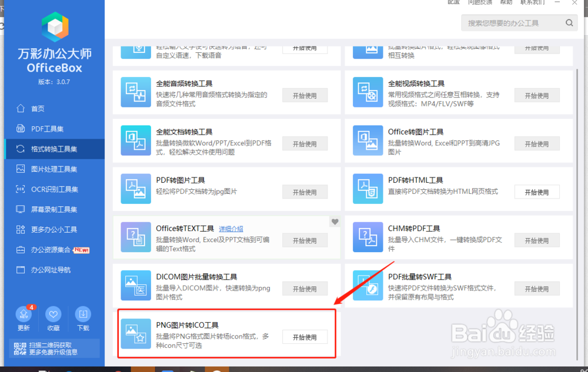This screenshot has width=588, height=372.
Task: Click the PNG图片转ICO工具 title text
Action: pos(187,325)
